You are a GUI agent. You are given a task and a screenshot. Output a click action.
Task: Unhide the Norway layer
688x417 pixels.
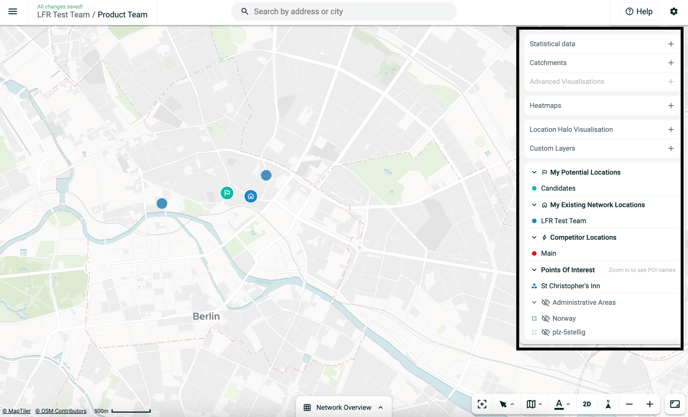pos(546,318)
